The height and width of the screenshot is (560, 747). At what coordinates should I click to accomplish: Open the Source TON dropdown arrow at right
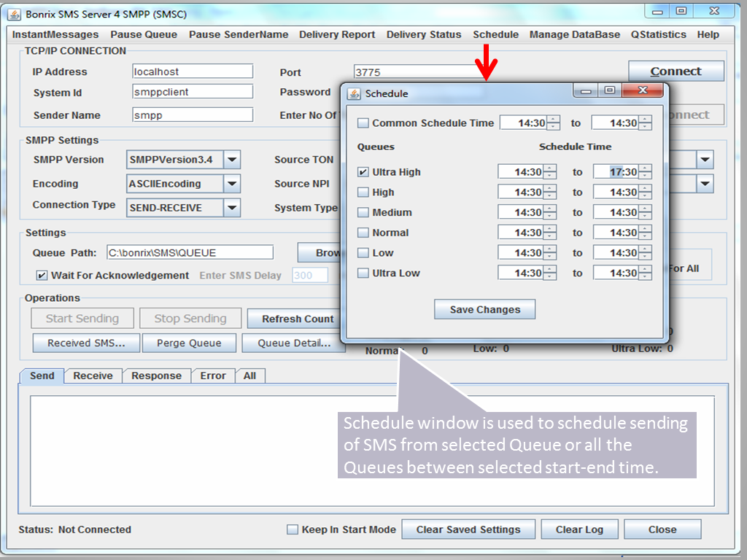click(705, 160)
